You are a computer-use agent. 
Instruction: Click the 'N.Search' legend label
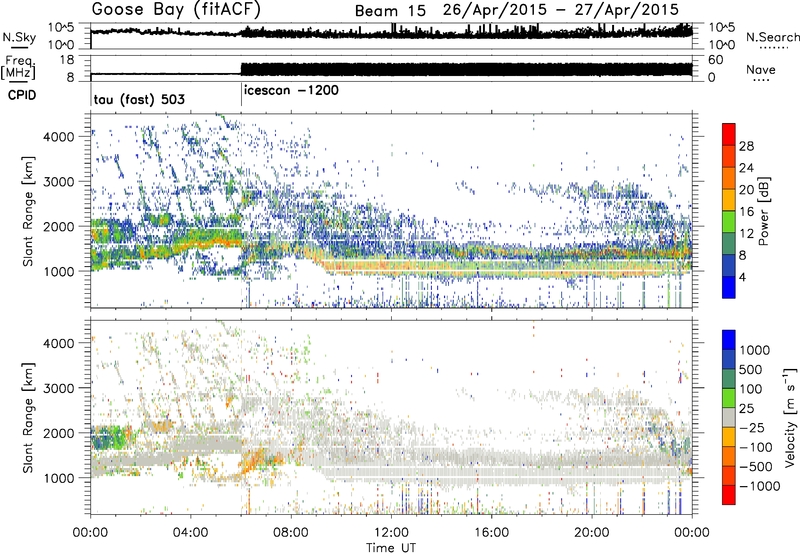pos(772,37)
